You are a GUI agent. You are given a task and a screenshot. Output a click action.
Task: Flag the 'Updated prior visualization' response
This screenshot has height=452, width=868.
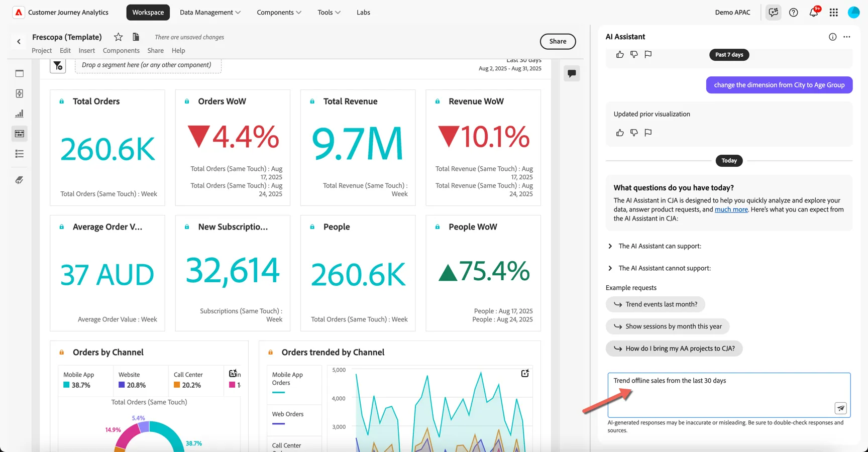(x=648, y=133)
